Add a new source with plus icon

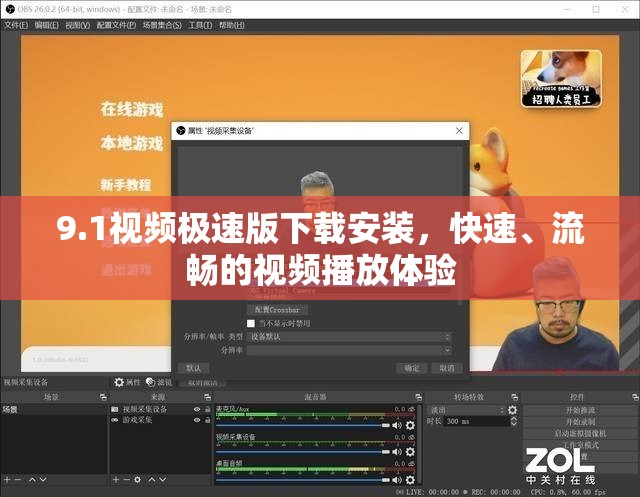(x=116, y=479)
